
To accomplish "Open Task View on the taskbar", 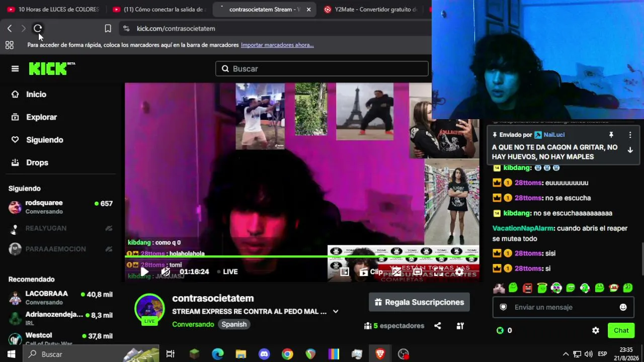I will coord(171,354).
